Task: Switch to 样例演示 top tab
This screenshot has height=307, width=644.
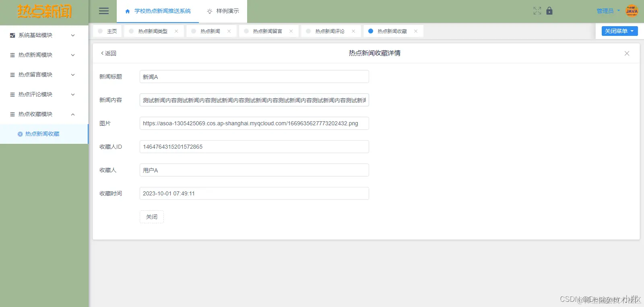Action: [x=223, y=11]
